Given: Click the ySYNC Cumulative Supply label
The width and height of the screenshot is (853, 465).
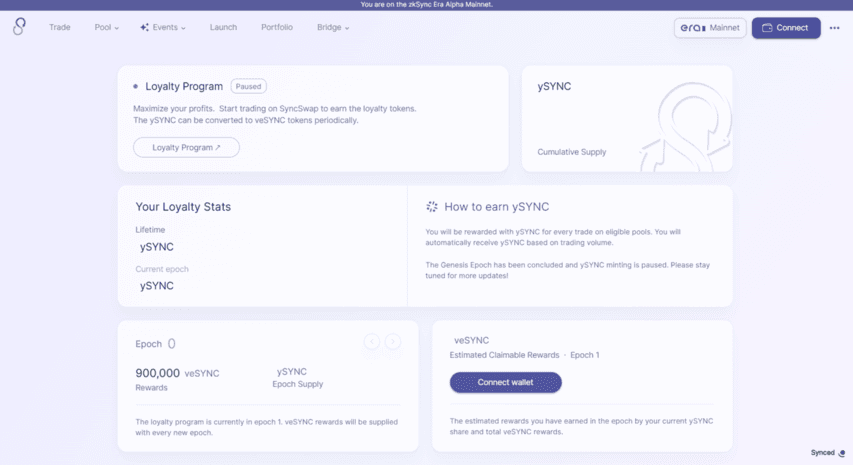Looking at the screenshot, I should click(x=572, y=152).
